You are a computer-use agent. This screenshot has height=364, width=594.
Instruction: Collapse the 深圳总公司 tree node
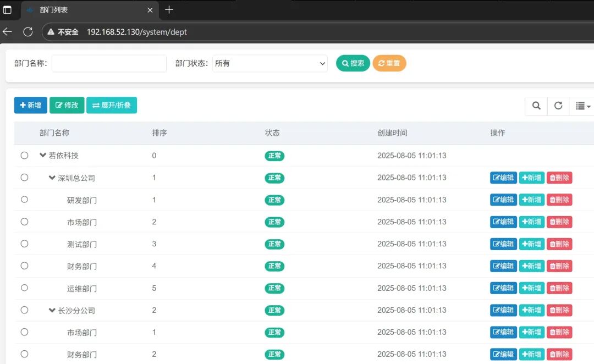pos(52,177)
